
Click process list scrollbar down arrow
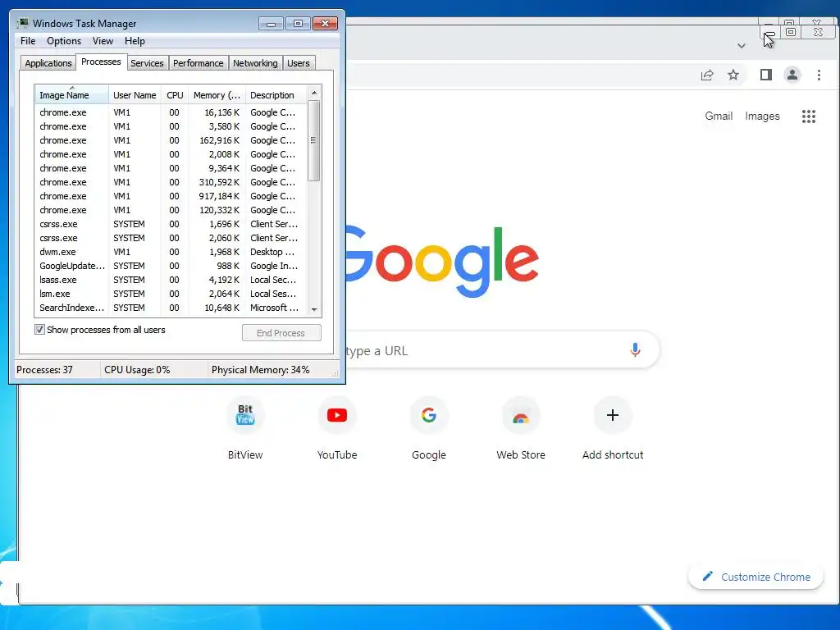(x=314, y=309)
